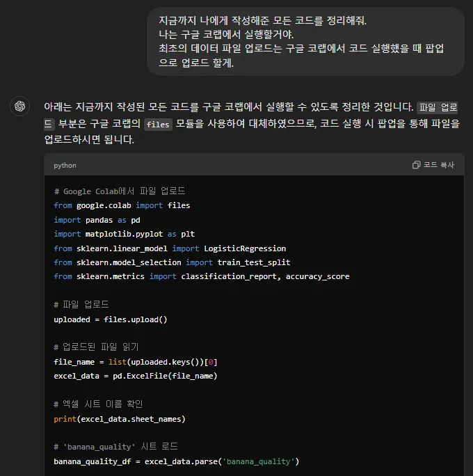The width and height of the screenshot is (473, 476).
Task: Click the 코드 복사 button label
Action: tap(439, 165)
